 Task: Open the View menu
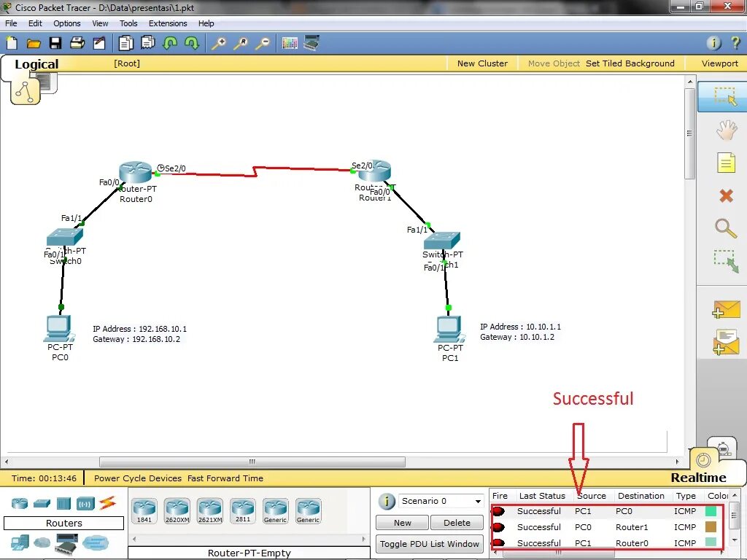coord(100,23)
